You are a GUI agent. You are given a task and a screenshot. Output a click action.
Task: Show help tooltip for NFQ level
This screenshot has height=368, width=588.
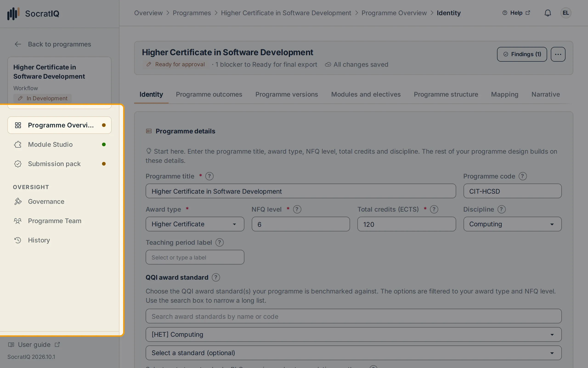tap(297, 209)
